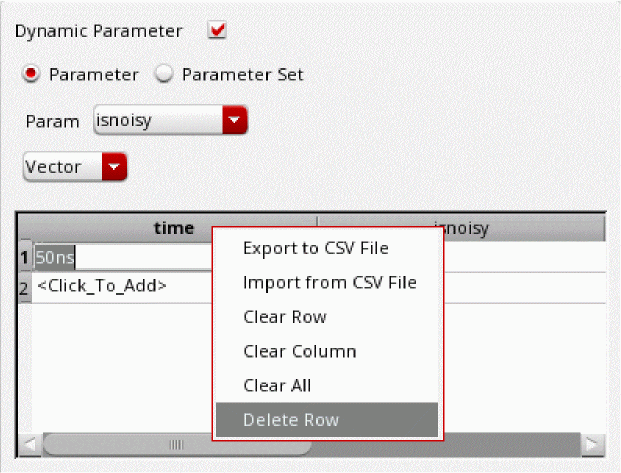The width and height of the screenshot is (621, 473).
Task: Choose Import from CSV File
Action: 329,282
